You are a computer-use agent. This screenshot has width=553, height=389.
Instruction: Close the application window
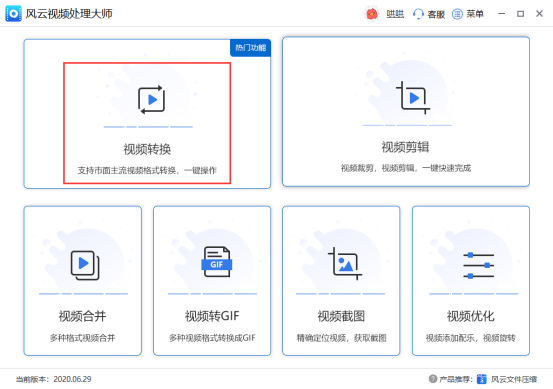pyautogui.click(x=539, y=14)
